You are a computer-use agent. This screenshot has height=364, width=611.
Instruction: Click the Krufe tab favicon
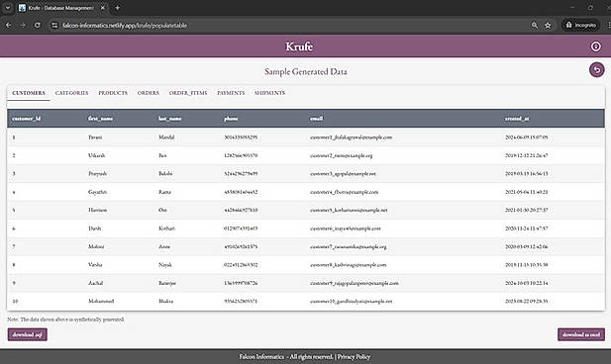(x=22, y=8)
